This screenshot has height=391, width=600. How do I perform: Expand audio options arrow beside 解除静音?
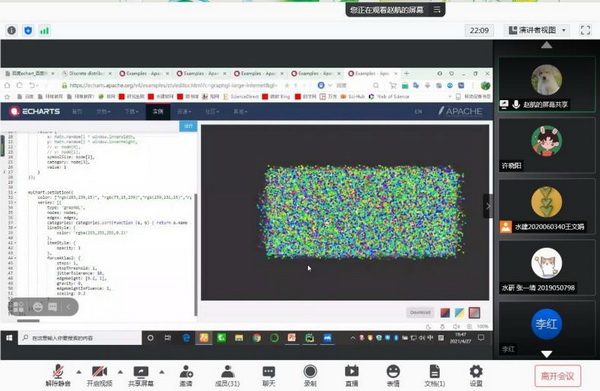click(79, 372)
